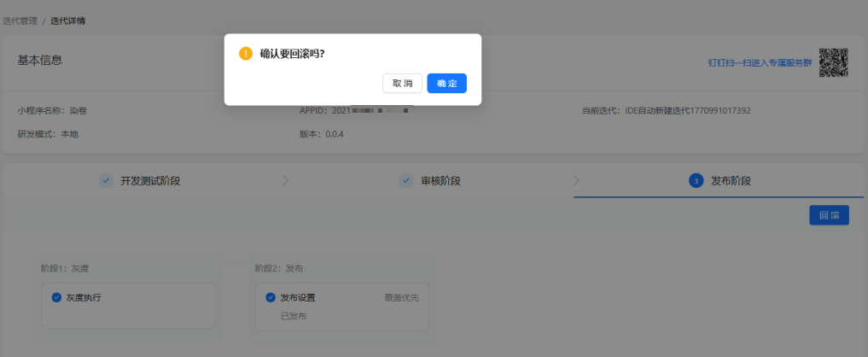Click the orange warning icon in the rollback dialog
The height and width of the screenshot is (357, 868).
click(246, 54)
